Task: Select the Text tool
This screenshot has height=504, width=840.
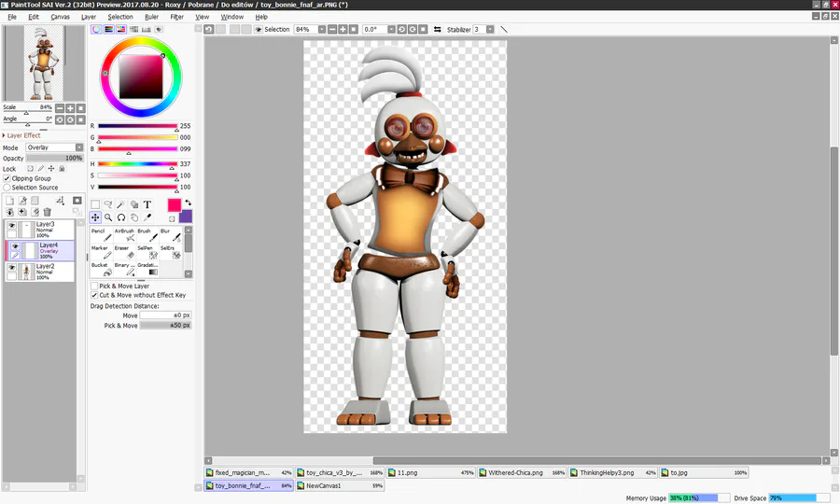Action: tap(147, 204)
